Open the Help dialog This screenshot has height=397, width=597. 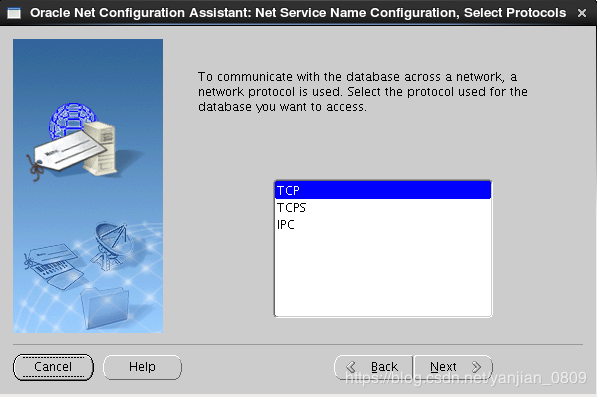(142, 367)
